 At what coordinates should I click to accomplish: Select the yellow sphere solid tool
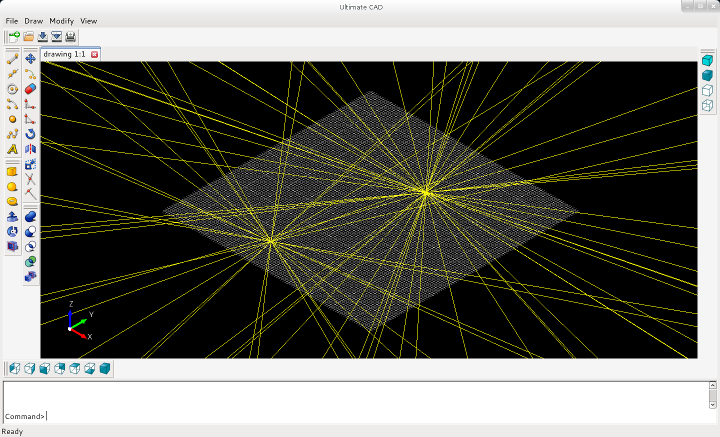click(13, 186)
